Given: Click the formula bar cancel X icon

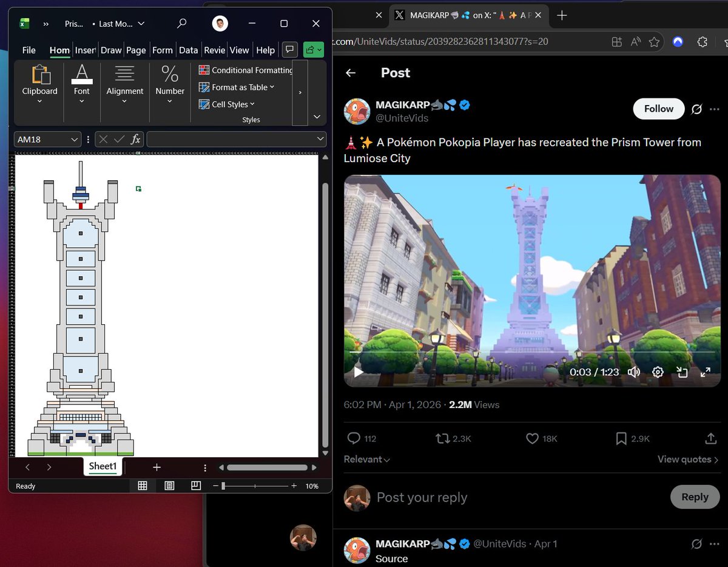Looking at the screenshot, I should click(104, 140).
